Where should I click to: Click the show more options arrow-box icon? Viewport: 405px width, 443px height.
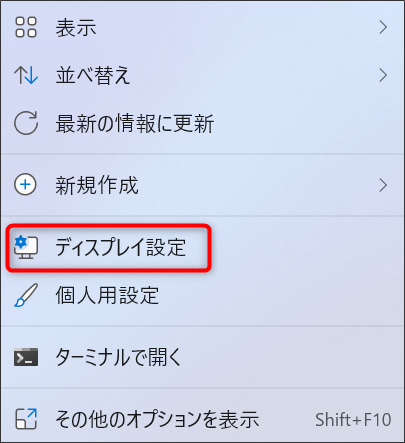click(x=26, y=419)
